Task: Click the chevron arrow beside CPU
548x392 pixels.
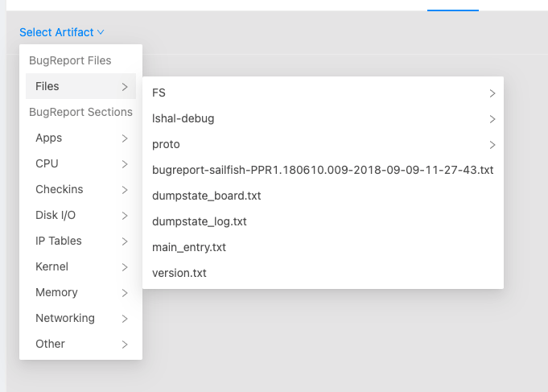Action: [125, 163]
